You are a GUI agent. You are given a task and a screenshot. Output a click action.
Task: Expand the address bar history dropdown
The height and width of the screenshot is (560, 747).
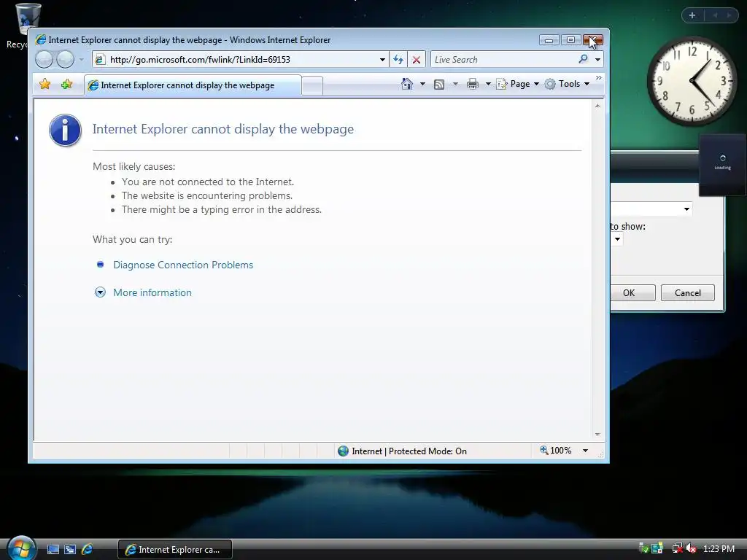coord(382,60)
